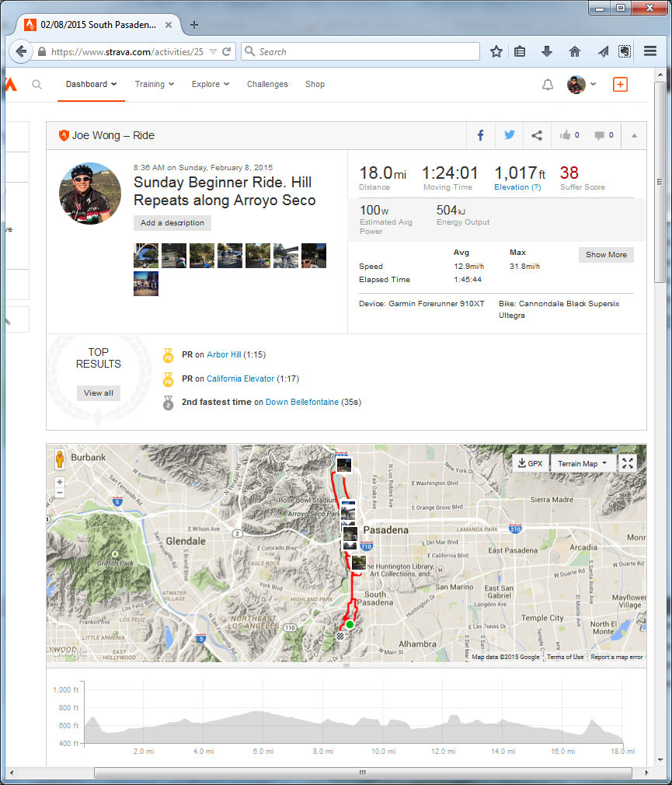Open the first ride photo thumbnail
This screenshot has height=785, width=672.
click(x=146, y=256)
